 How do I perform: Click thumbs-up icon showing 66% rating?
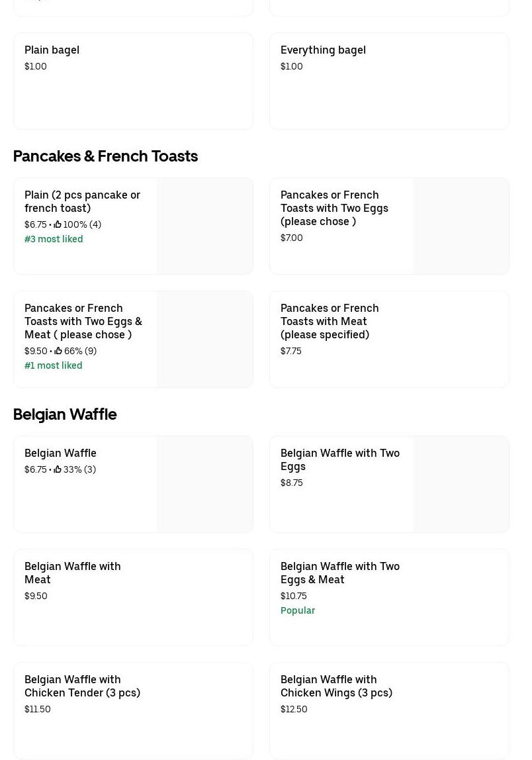(x=58, y=351)
